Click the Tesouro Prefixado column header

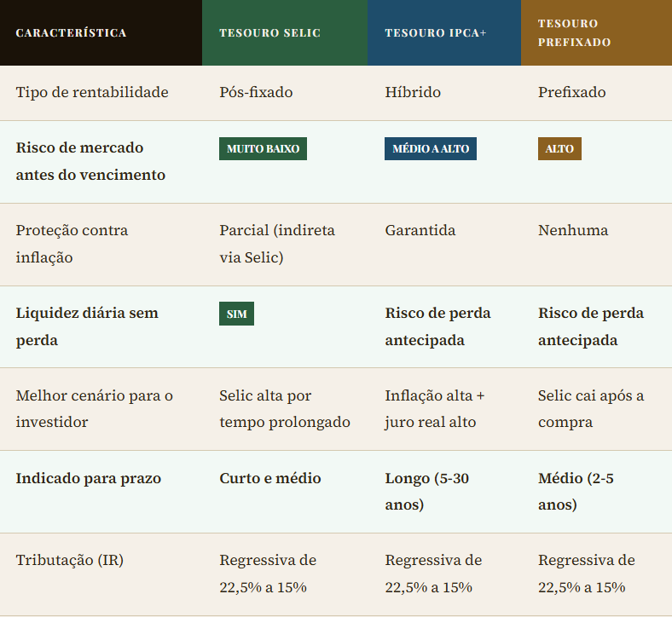(x=574, y=33)
